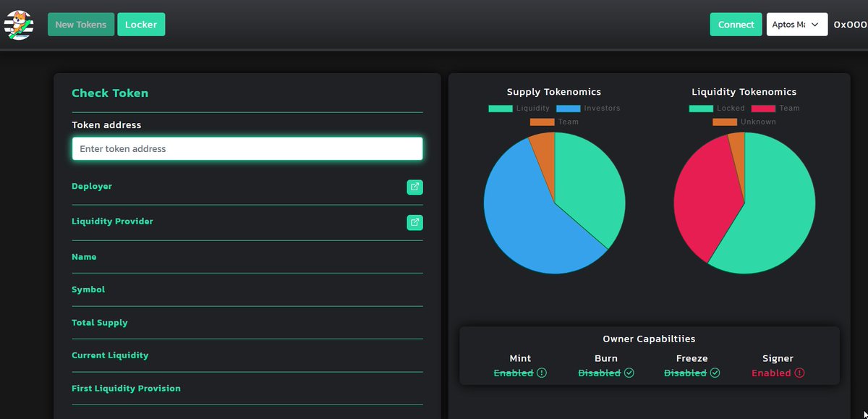Click the Liquidity Provider label

112,221
